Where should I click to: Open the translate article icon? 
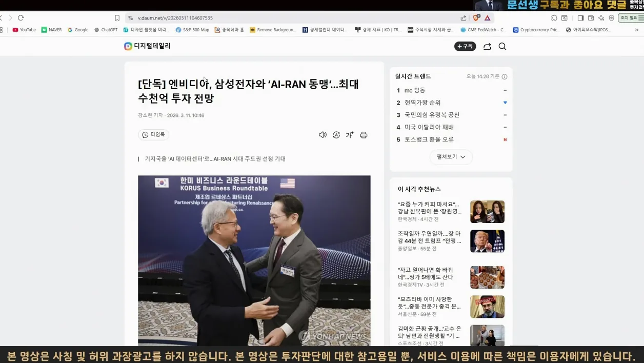point(336,135)
